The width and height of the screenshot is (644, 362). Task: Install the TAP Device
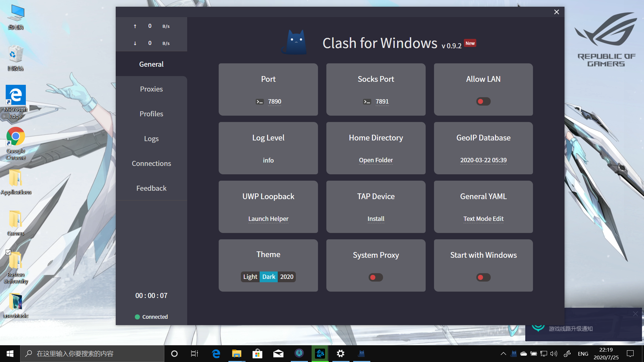point(376,219)
